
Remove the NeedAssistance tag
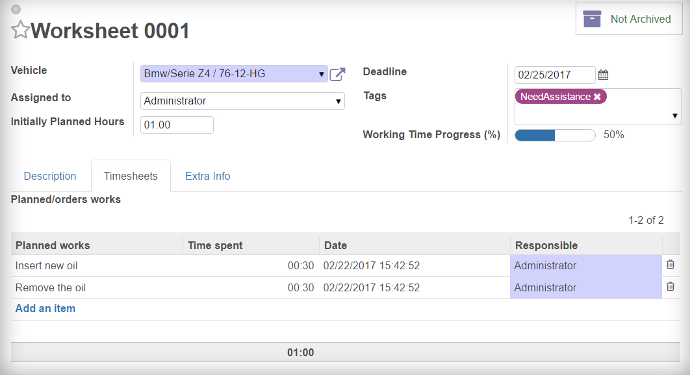pyautogui.click(x=597, y=97)
